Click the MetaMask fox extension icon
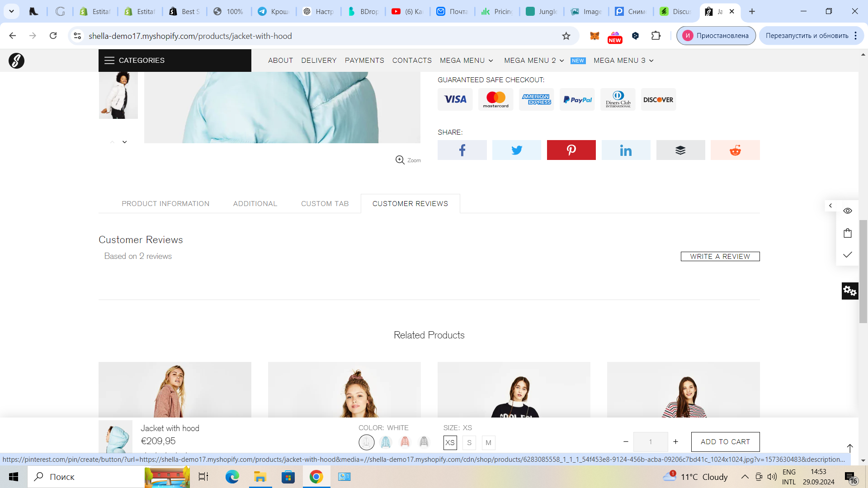This screenshot has width=868, height=488. coord(594,36)
